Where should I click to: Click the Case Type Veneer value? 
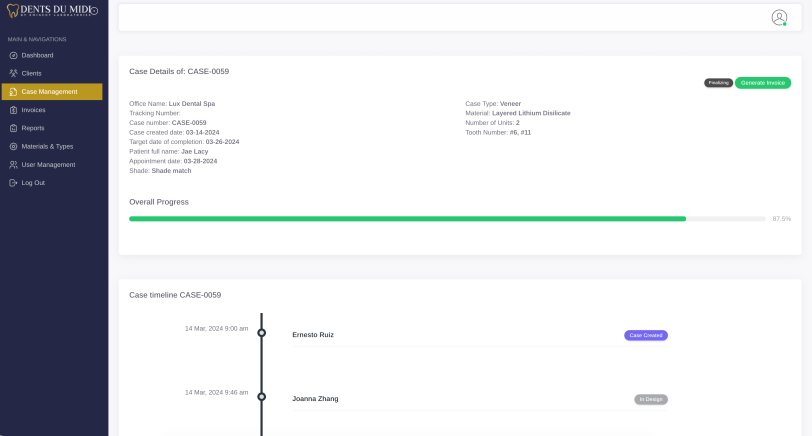[510, 104]
